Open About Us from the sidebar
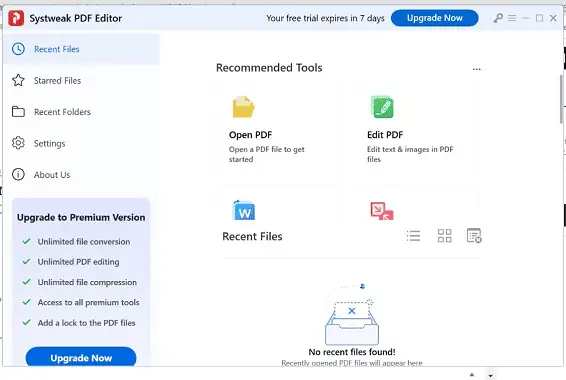 [82, 174]
